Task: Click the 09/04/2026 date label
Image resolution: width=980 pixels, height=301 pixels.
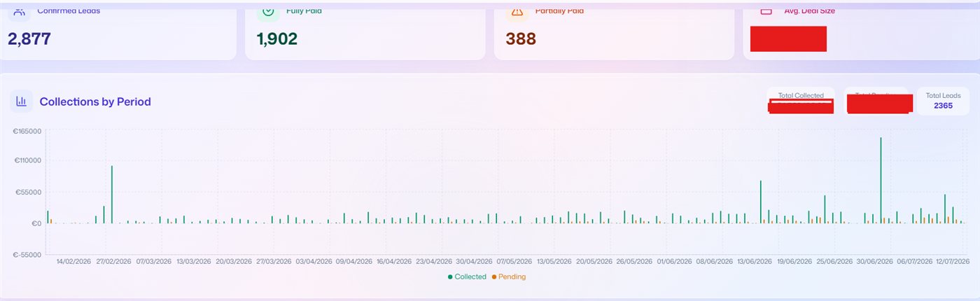Action: (353, 261)
